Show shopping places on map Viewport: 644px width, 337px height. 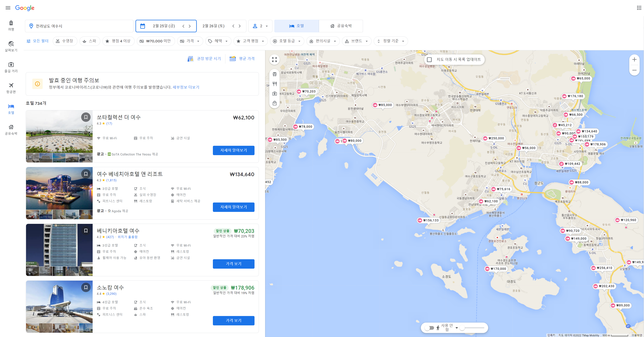tap(274, 103)
